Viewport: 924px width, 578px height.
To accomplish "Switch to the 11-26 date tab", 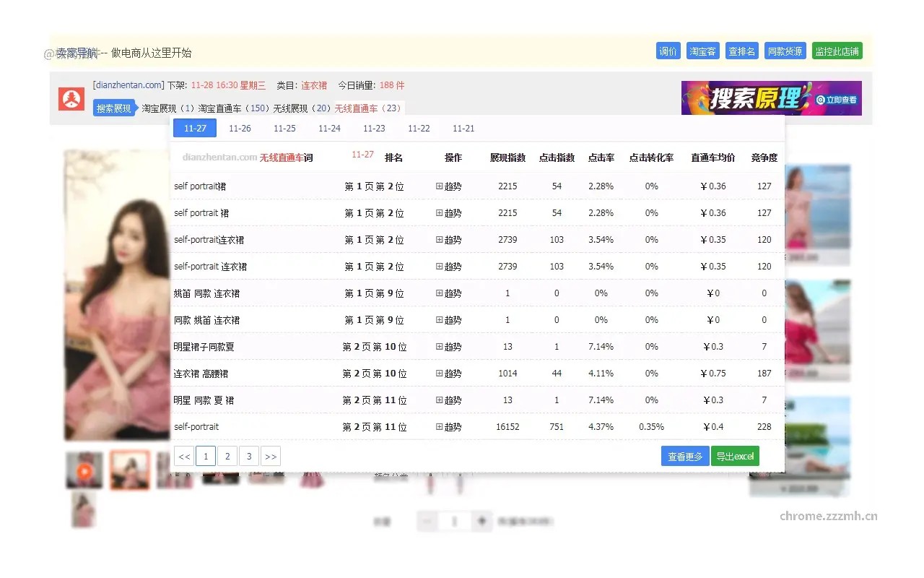I will (240, 128).
